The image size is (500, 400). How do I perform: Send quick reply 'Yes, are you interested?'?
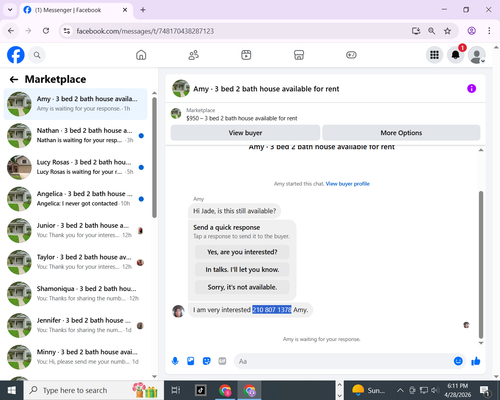[242, 252]
